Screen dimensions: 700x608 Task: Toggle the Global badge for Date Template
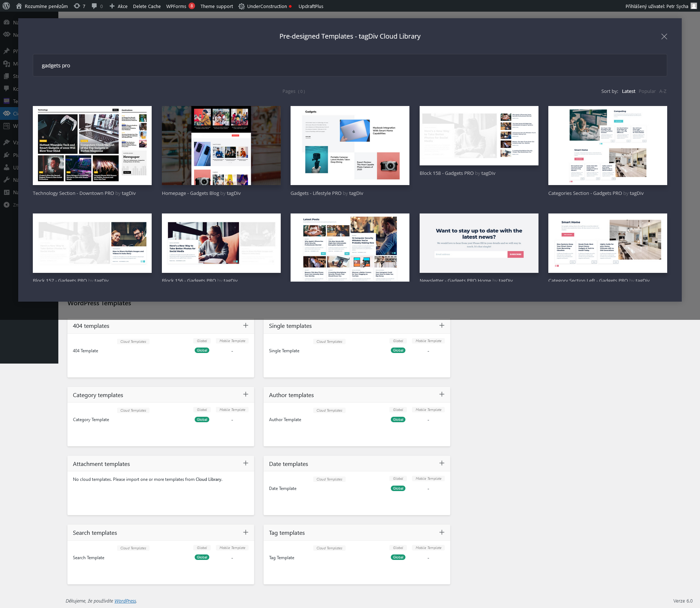(398, 489)
